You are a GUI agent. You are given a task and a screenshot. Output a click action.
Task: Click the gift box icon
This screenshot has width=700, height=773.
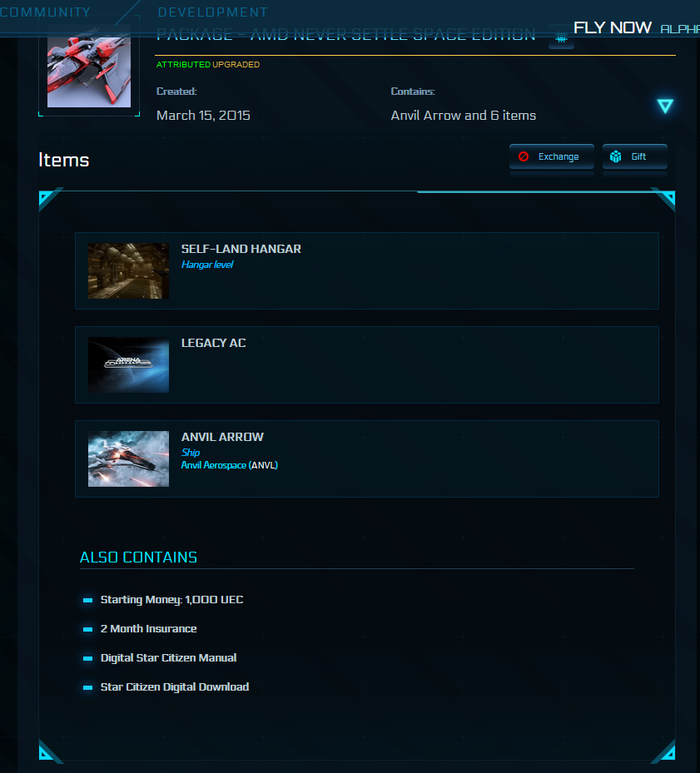616,156
